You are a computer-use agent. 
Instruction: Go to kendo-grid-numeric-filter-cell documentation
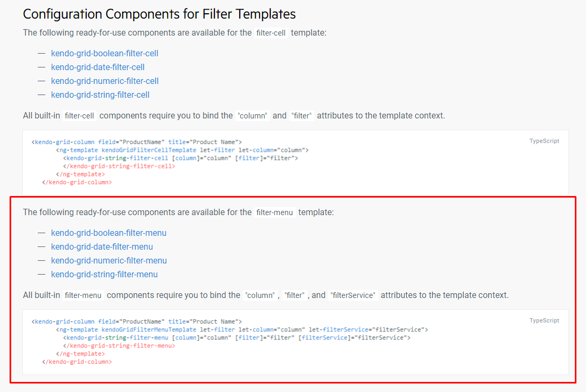point(104,81)
